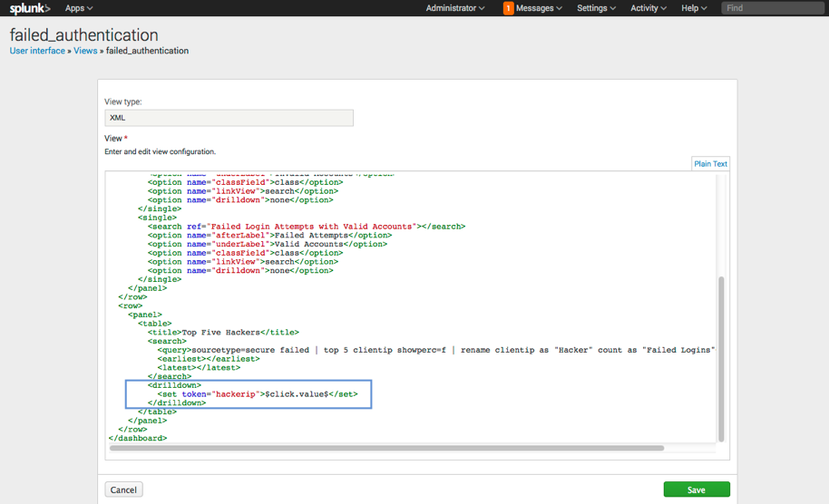Click the closing </drilldown> tag line

[x=177, y=402]
